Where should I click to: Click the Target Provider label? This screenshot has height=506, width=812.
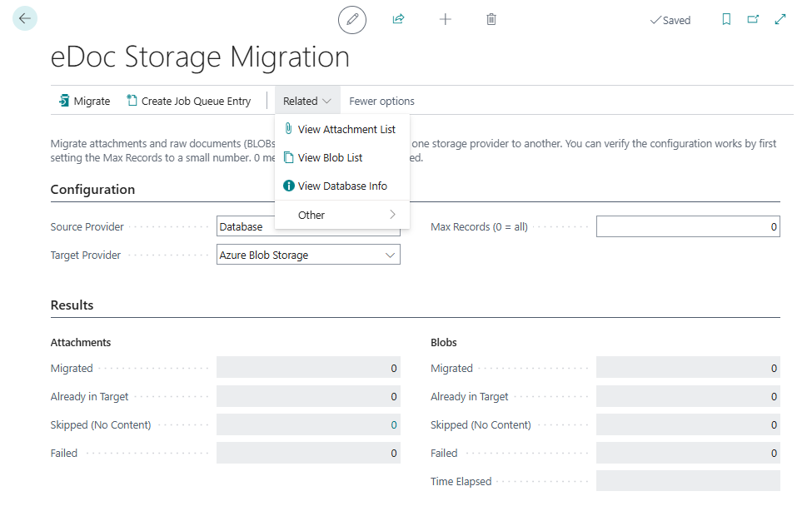pos(86,255)
